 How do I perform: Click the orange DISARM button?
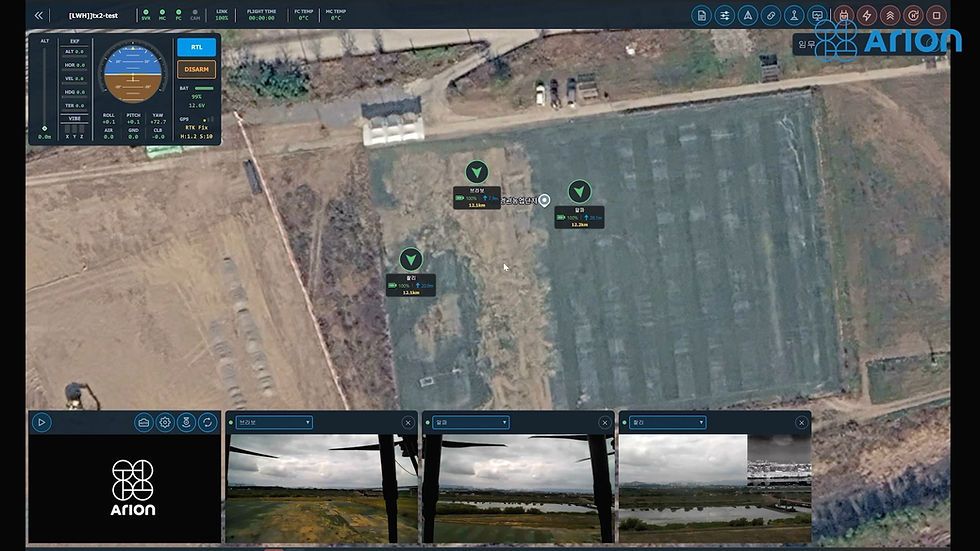pos(196,69)
